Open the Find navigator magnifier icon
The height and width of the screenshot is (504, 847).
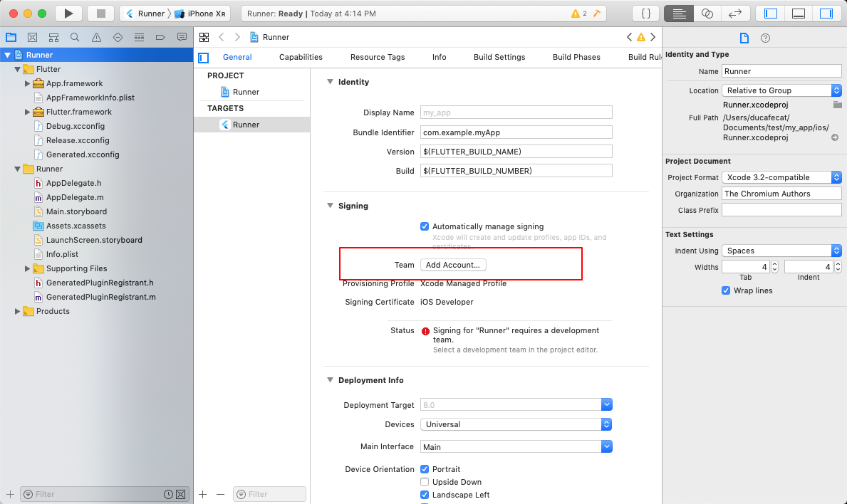(75, 37)
